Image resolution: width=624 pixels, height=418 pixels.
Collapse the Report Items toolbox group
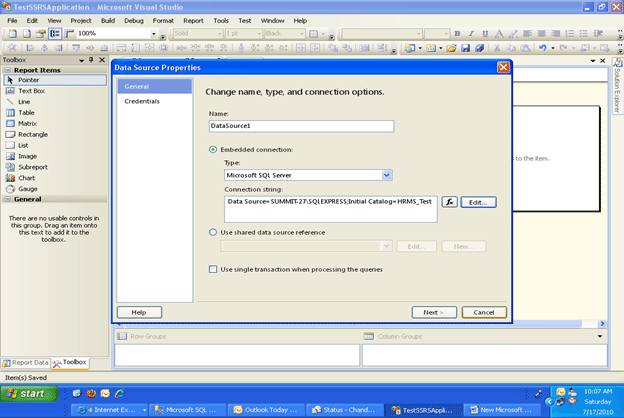click(8, 70)
